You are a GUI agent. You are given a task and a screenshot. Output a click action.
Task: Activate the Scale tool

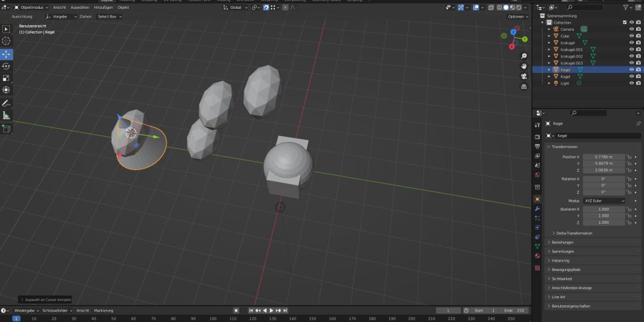6,78
